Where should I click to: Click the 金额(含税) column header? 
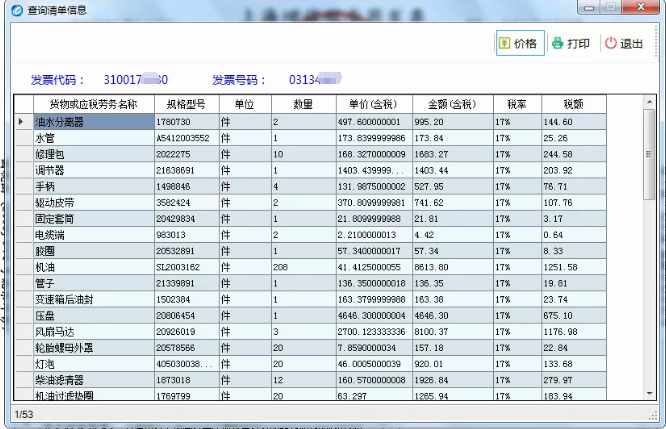point(452,104)
